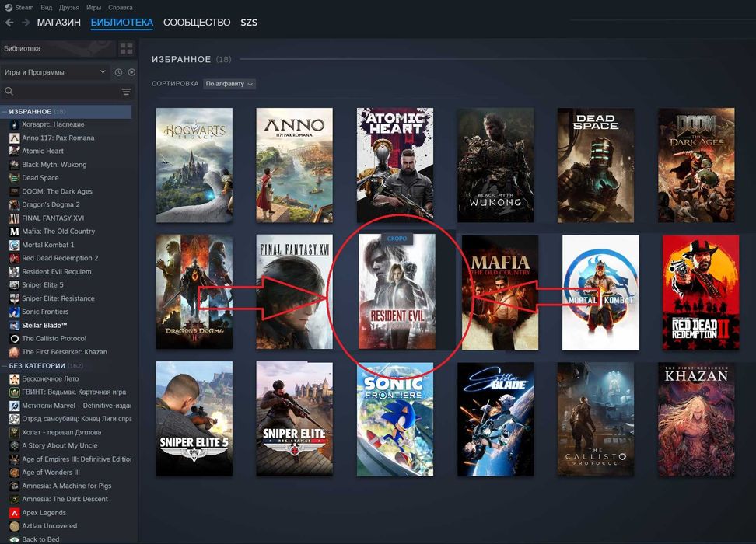Image resolution: width=756 pixels, height=544 pixels.
Task: Open the Друзья menu
Action: click(69, 7)
